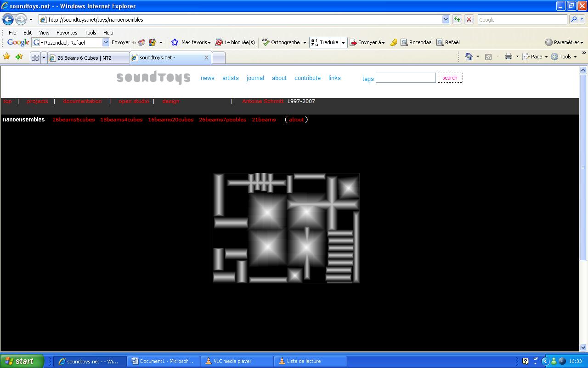Click the Stop loading red X icon
Image resolution: width=588 pixels, height=368 pixels.
click(469, 19)
